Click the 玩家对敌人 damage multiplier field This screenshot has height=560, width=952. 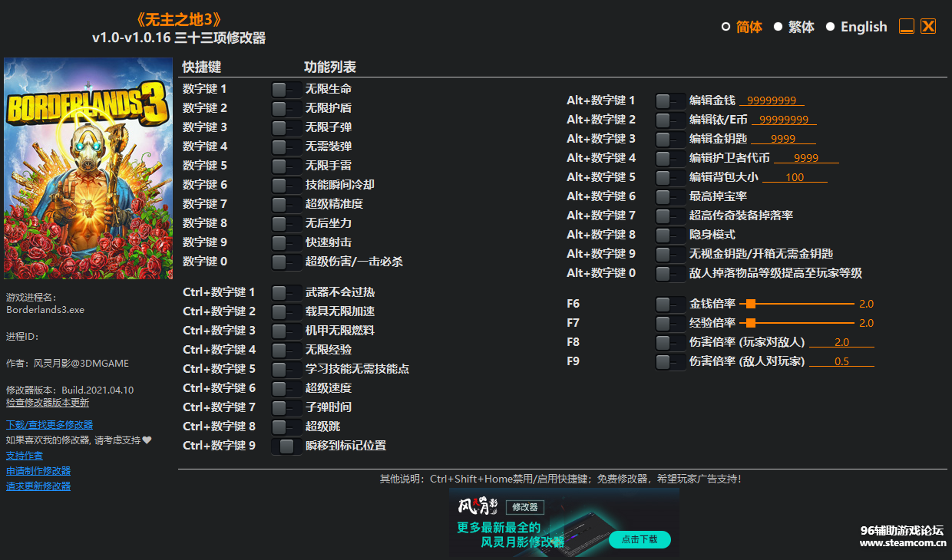click(841, 342)
